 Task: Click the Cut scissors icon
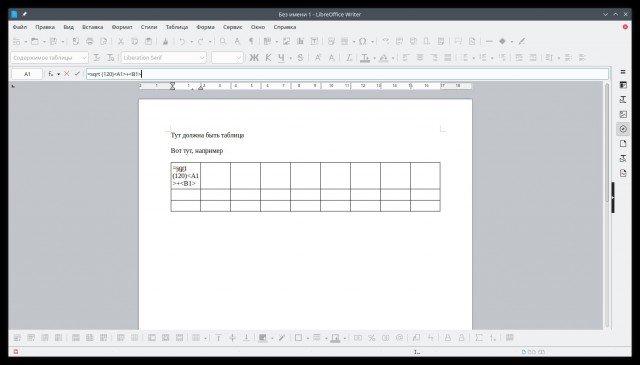[x=121, y=41]
